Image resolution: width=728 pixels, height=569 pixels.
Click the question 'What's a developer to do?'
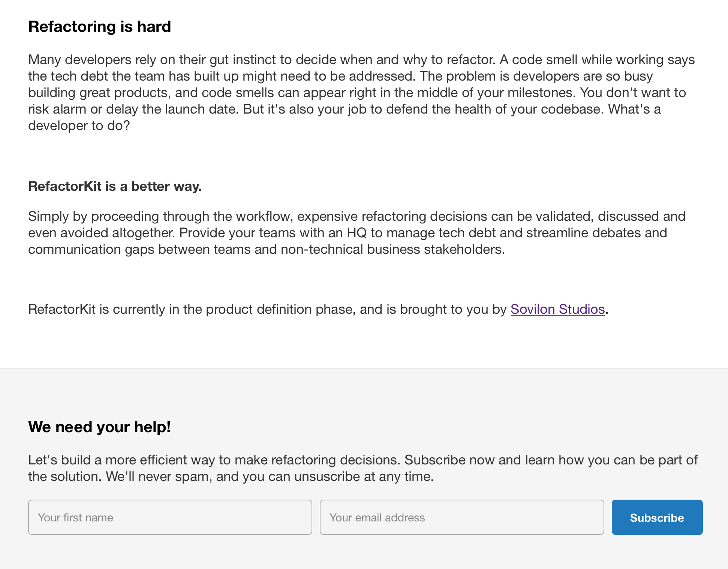pyautogui.click(x=634, y=109)
